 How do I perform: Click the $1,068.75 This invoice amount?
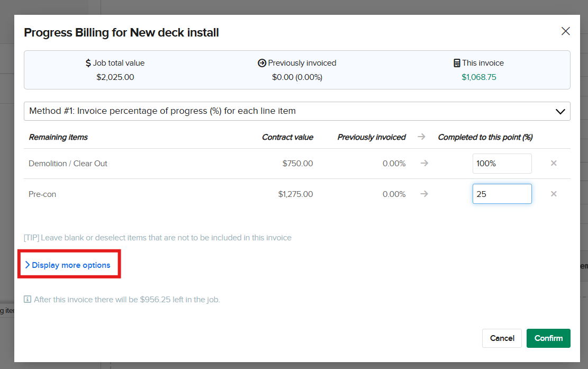[478, 77]
